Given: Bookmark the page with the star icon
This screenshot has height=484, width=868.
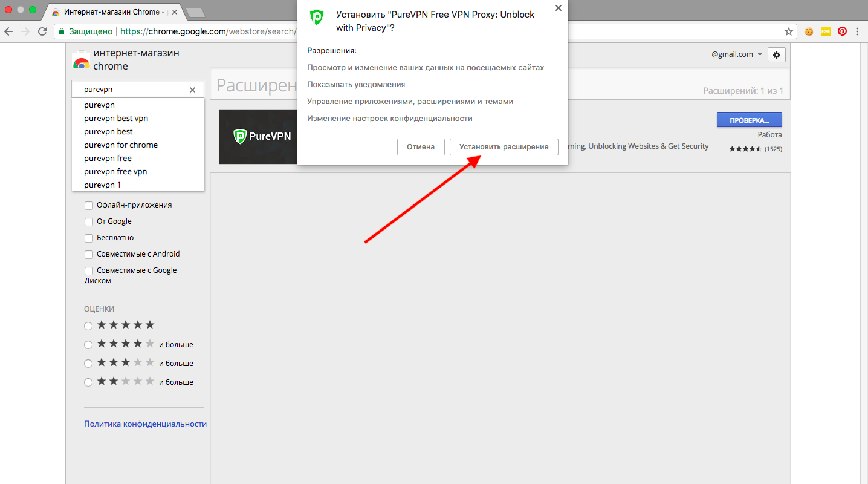Looking at the screenshot, I should coord(788,31).
